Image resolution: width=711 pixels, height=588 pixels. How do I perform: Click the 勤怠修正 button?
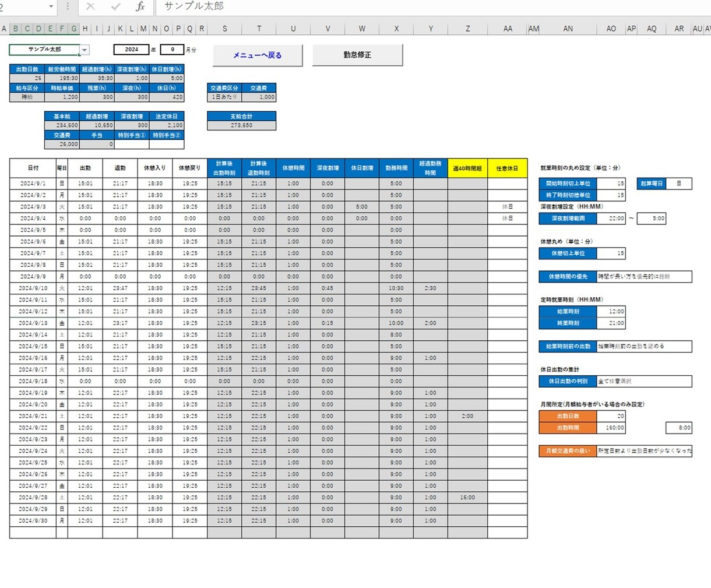[357, 55]
